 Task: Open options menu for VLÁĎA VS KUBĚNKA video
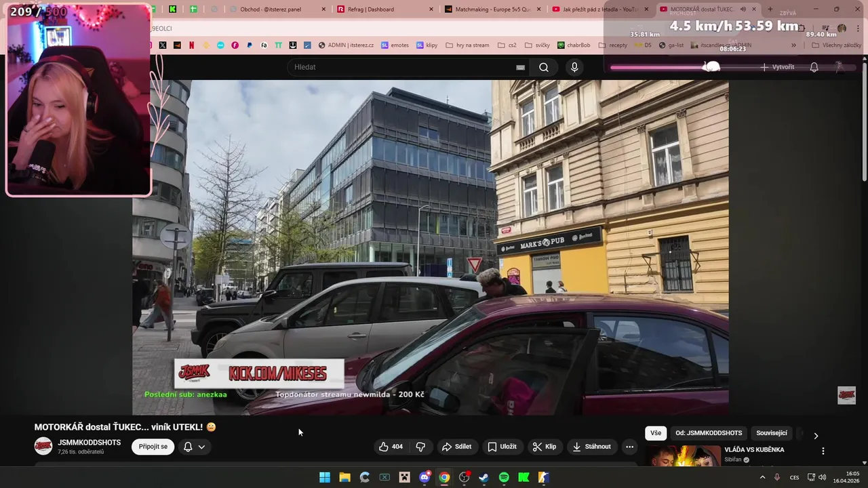tap(823, 451)
